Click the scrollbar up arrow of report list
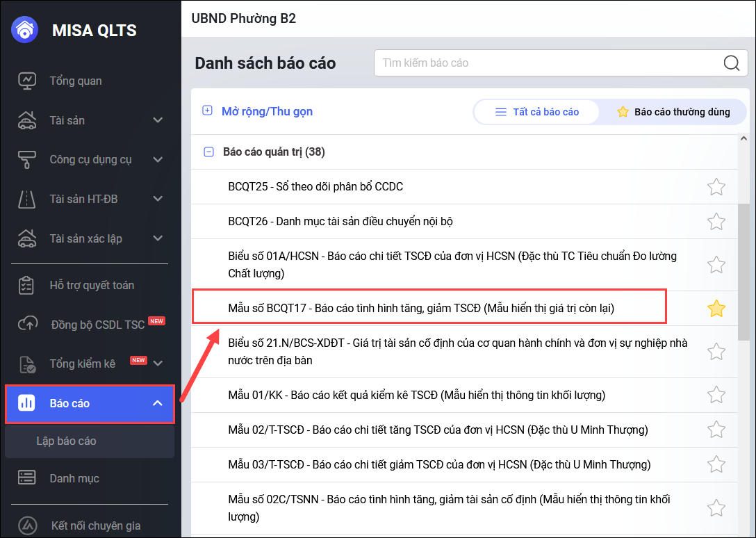Image resolution: width=756 pixels, height=538 pixels. pos(743,139)
